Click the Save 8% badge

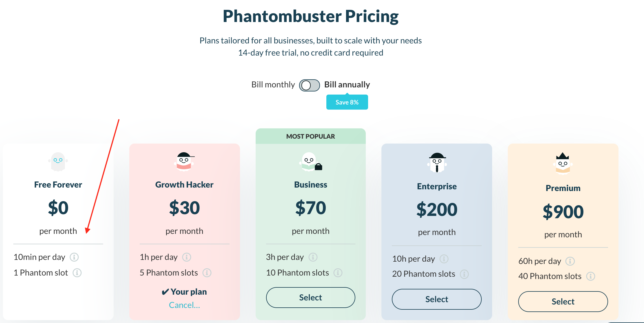(347, 102)
